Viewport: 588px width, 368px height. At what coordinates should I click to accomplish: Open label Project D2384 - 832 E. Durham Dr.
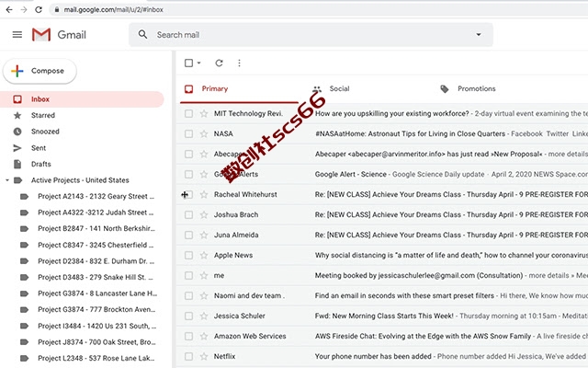pyautogui.click(x=96, y=261)
